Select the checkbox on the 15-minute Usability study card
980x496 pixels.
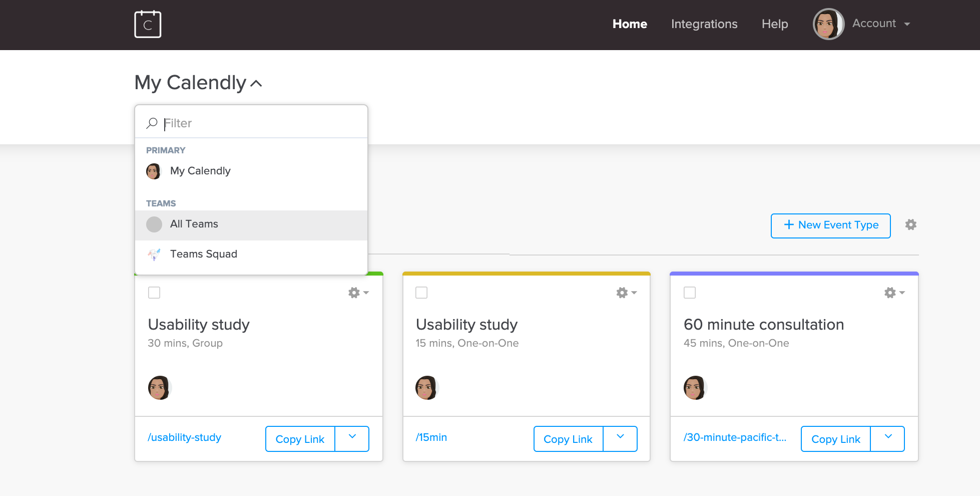coord(421,293)
